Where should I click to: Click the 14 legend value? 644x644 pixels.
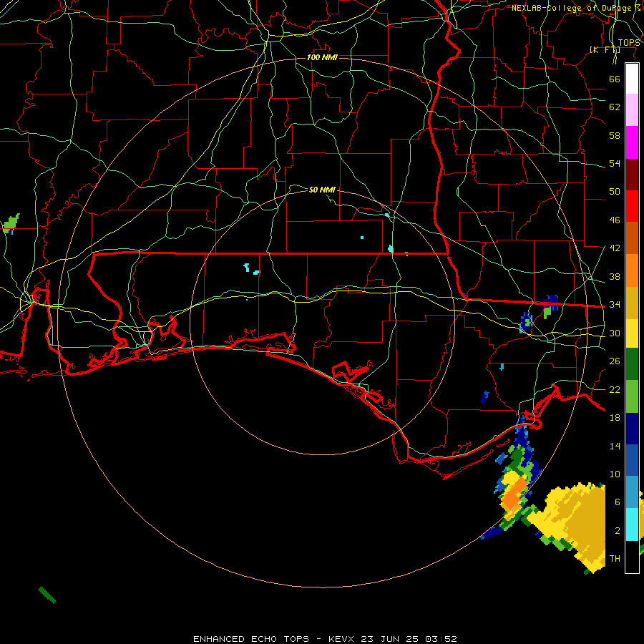(615, 446)
